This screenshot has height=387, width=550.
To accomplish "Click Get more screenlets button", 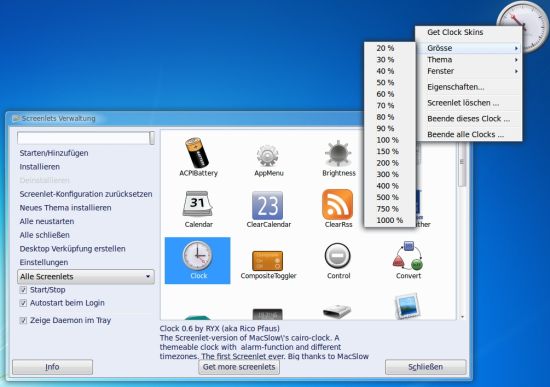I will click(239, 367).
